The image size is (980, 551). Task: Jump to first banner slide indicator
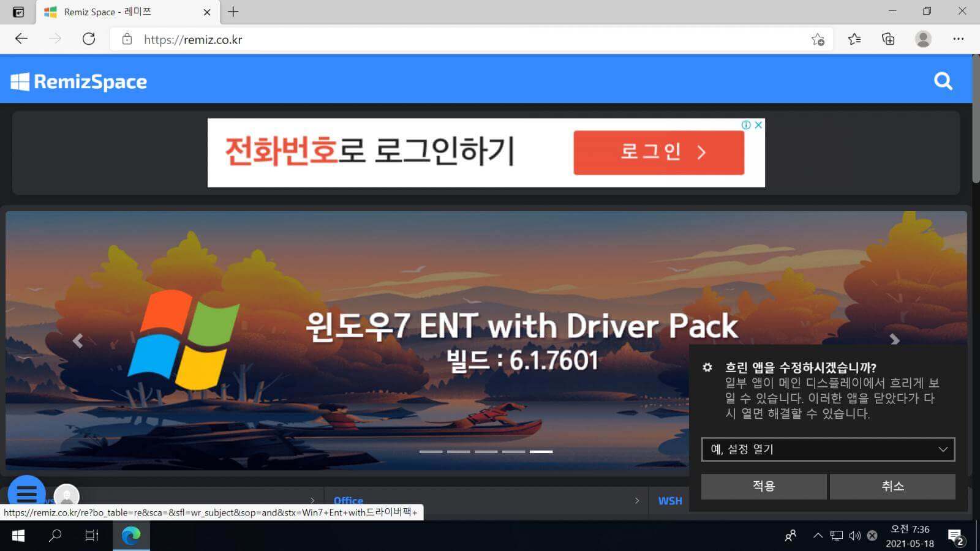(x=431, y=452)
